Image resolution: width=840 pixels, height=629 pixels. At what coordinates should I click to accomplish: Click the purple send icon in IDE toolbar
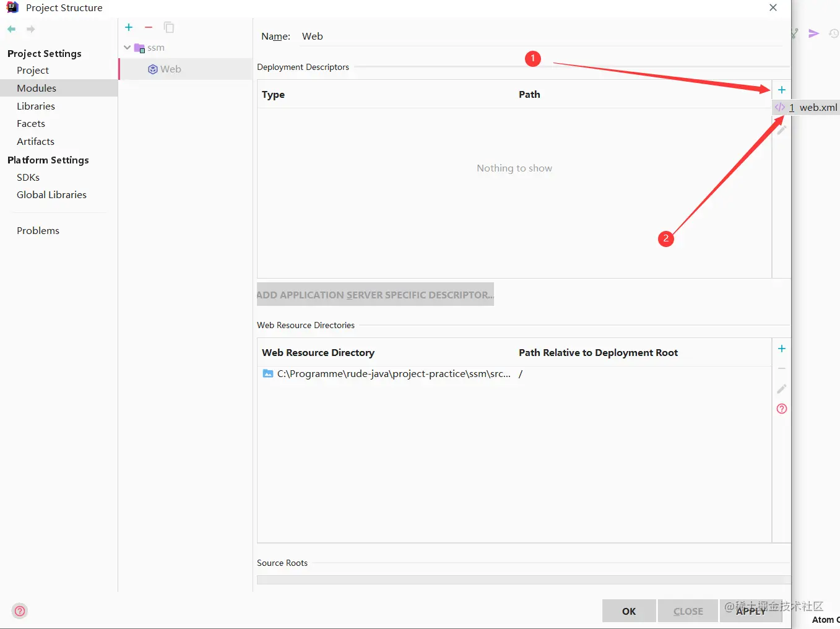[x=814, y=33]
